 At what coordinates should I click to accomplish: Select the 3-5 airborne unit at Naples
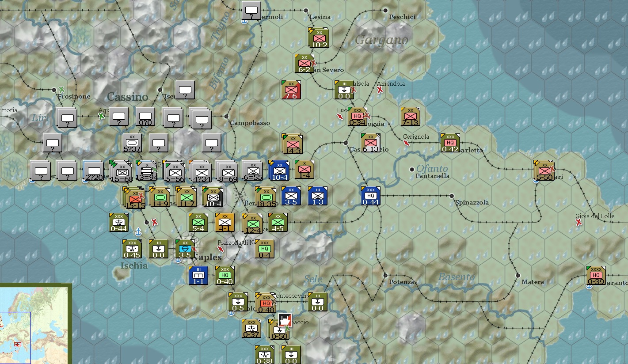[x=185, y=249]
